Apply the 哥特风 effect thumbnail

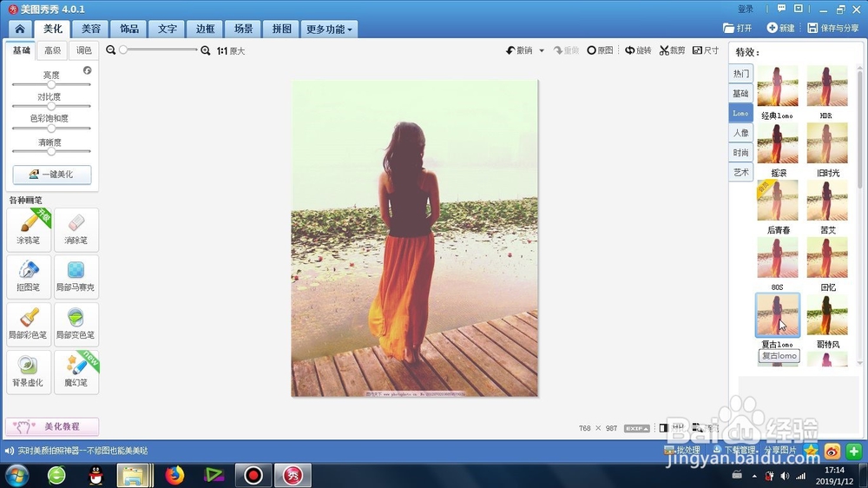coord(827,314)
